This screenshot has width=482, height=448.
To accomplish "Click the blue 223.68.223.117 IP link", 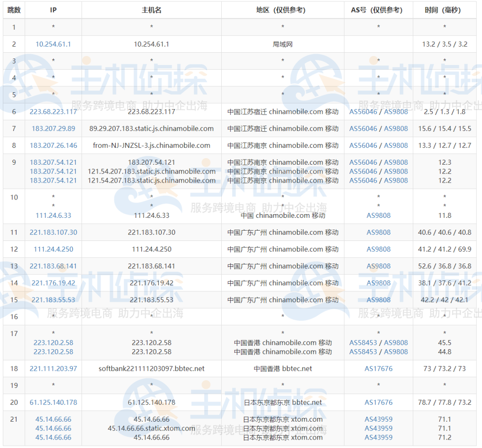I will 53,112.
